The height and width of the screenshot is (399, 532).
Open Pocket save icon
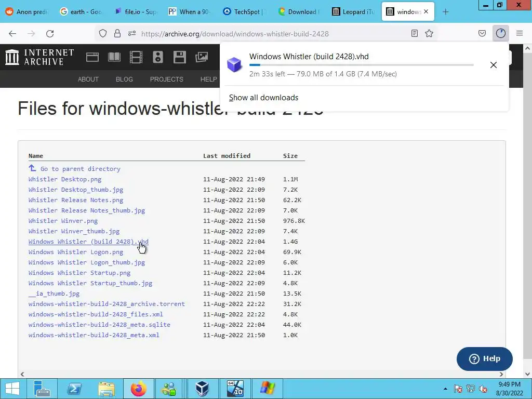click(x=482, y=34)
